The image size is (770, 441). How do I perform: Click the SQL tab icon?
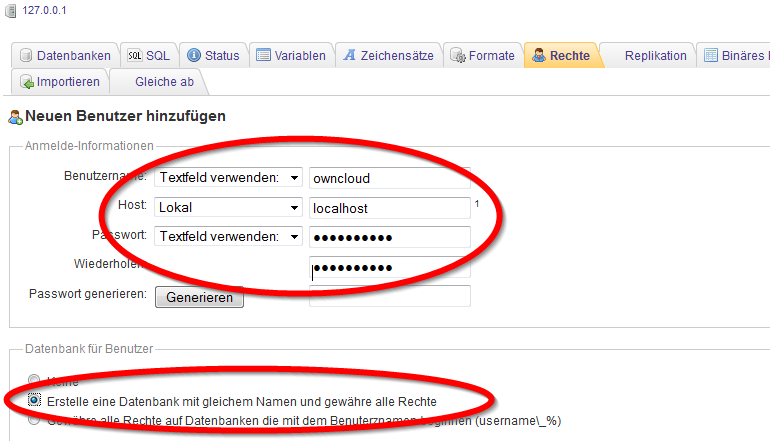tap(135, 56)
